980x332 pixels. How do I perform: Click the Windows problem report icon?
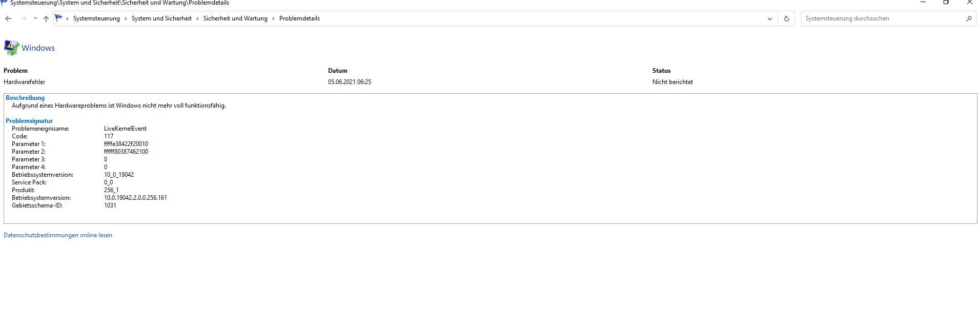point(11,48)
